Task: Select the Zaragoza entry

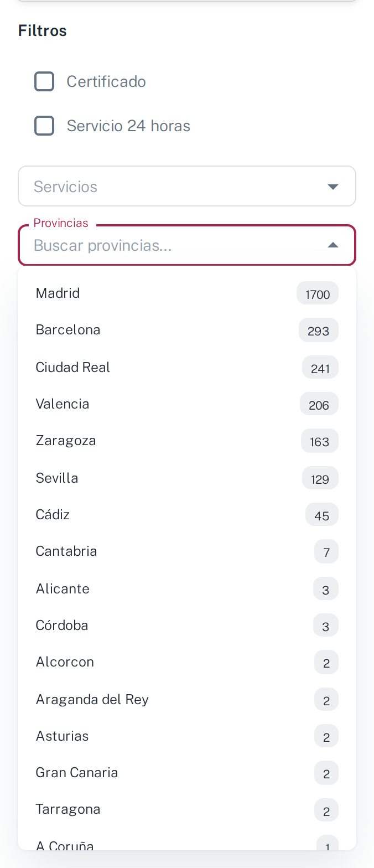Action: tap(187, 441)
